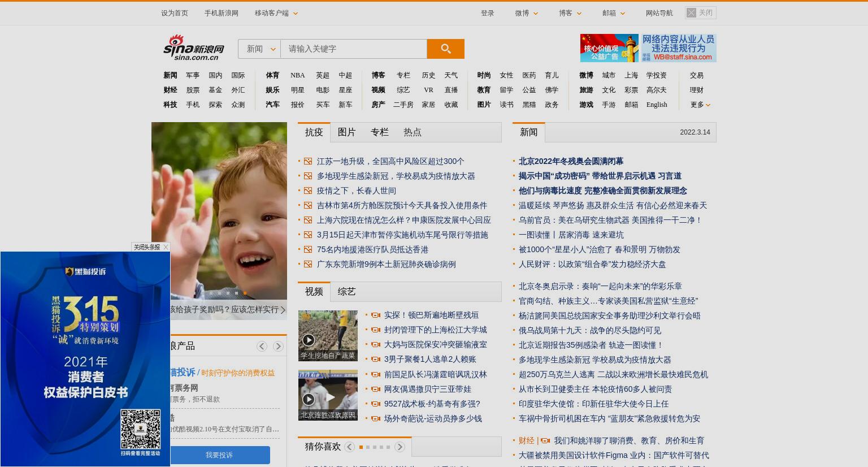Click slideshow caption next arrow
Image resolution: width=868 pixels, height=467 pixels.
click(283, 310)
